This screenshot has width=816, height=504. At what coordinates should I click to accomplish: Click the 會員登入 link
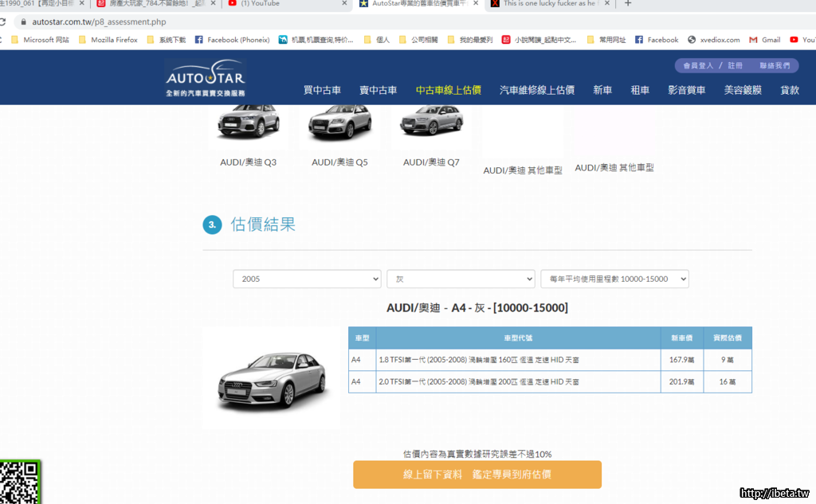coord(698,65)
